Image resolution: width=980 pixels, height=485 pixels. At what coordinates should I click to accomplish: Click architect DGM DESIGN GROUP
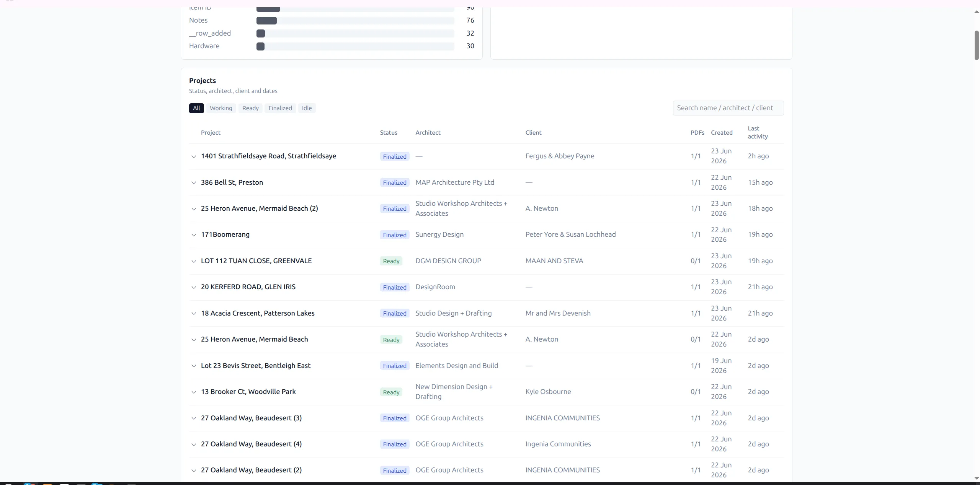pyautogui.click(x=448, y=261)
